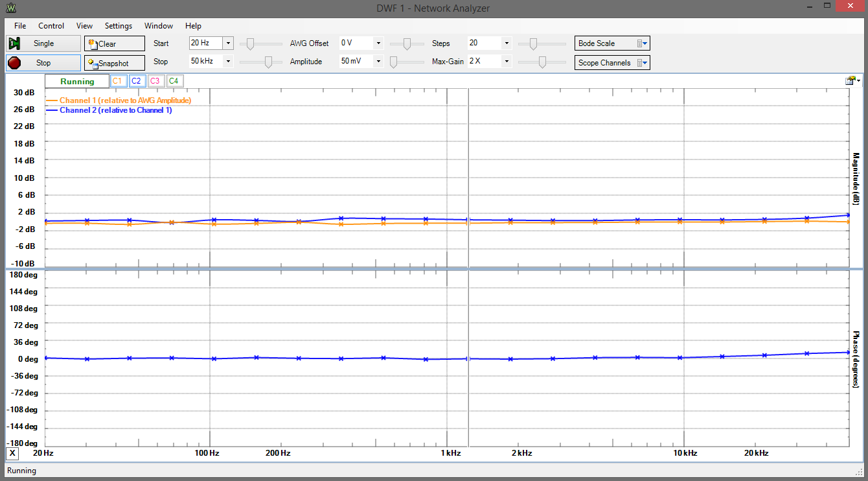The height and width of the screenshot is (481, 868).
Task: Take a Snapshot of the plot
Action: [x=115, y=63]
